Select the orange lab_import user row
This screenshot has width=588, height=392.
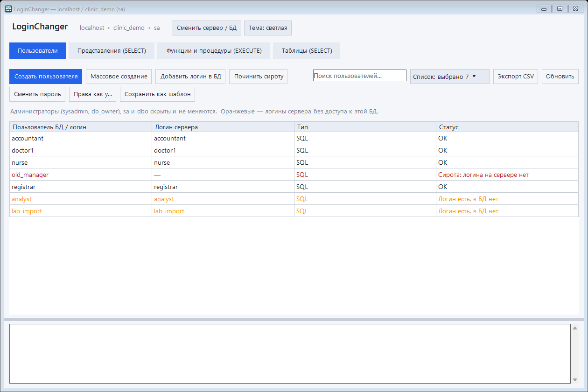(294, 211)
